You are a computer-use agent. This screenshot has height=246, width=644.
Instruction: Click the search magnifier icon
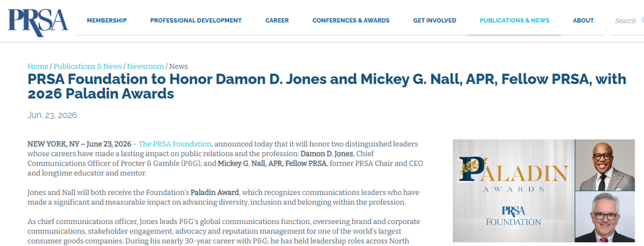coord(642,20)
